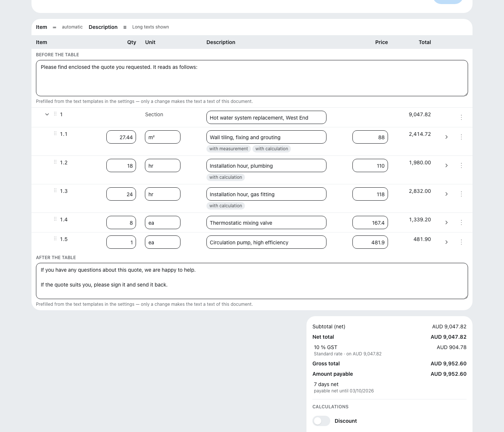Edit description Installation hour, plumbing
The image size is (504, 432).
pos(266,165)
